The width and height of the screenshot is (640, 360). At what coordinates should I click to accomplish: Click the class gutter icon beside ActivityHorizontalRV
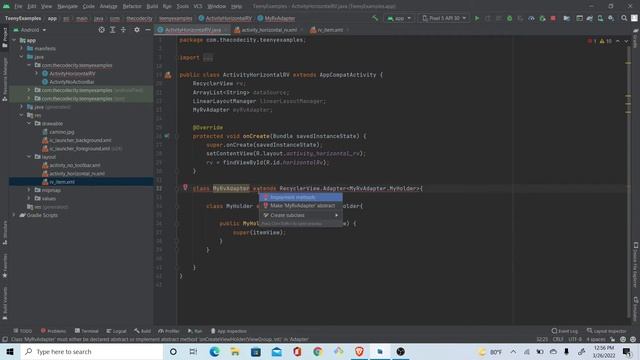pyautogui.click(x=168, y=75)
